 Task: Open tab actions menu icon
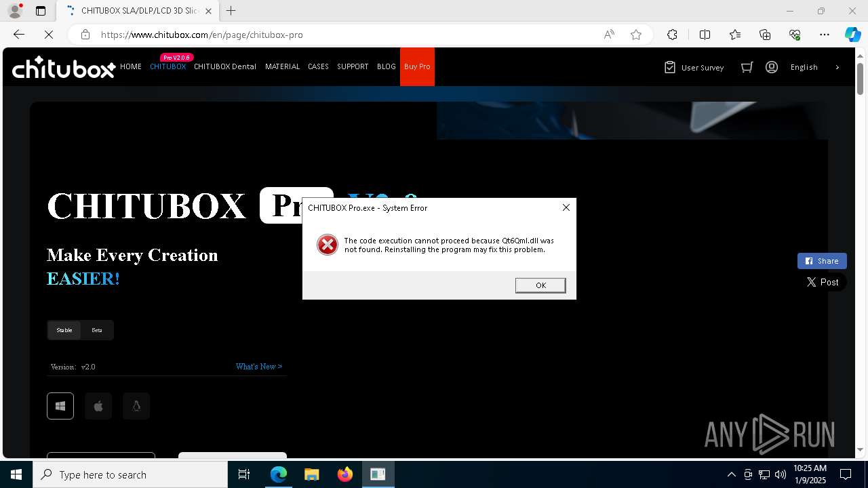tap(41, 11)
